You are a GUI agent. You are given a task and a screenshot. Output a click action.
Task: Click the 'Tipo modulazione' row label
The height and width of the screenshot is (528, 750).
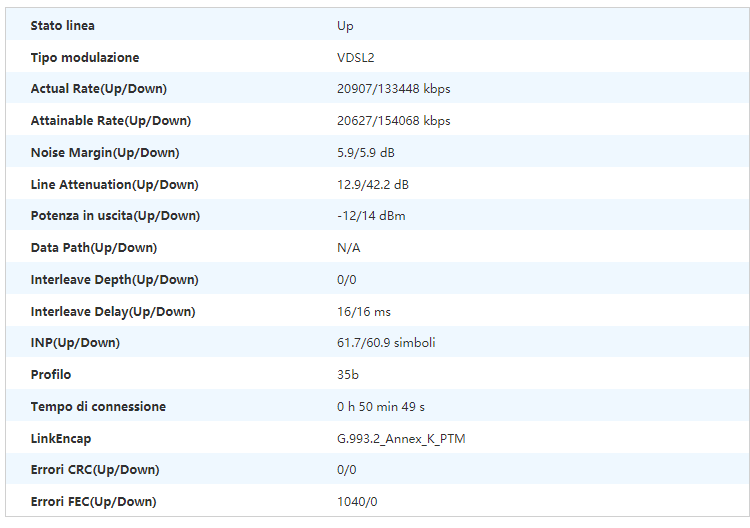pos(85,57)
